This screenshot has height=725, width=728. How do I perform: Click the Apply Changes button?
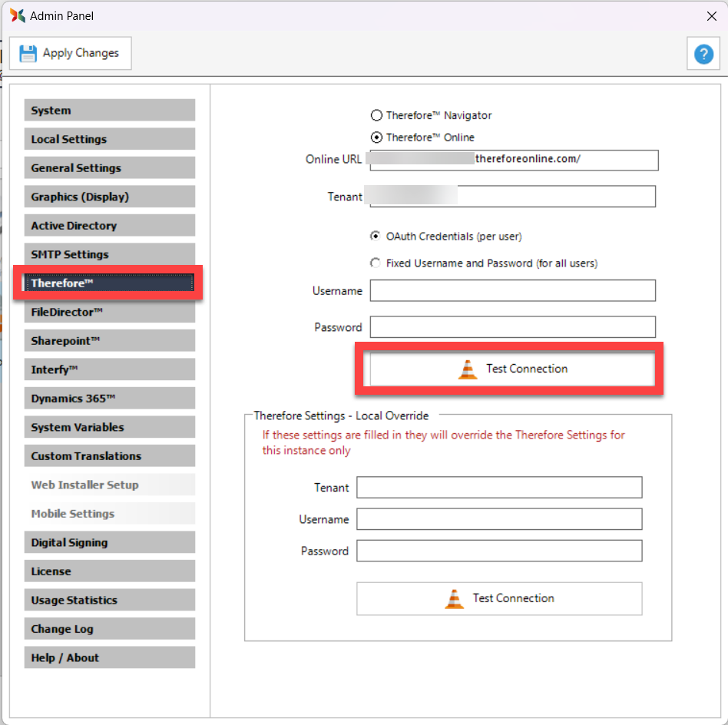71,54
